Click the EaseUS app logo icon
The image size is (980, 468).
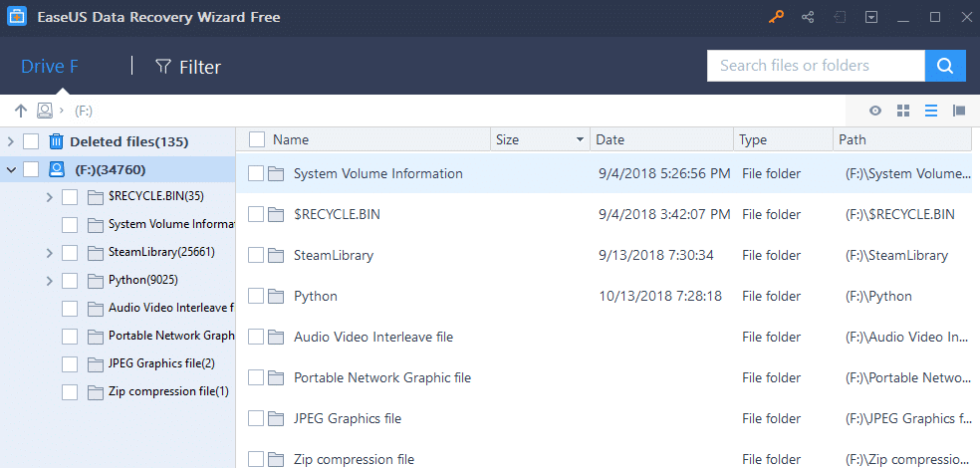tap(16, 17)
